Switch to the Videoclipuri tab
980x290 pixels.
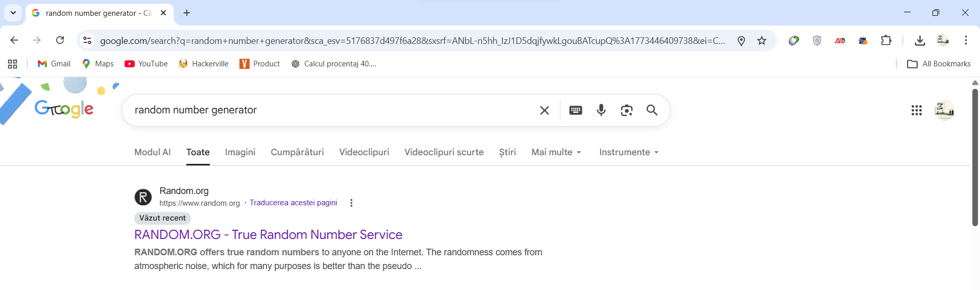364,152
